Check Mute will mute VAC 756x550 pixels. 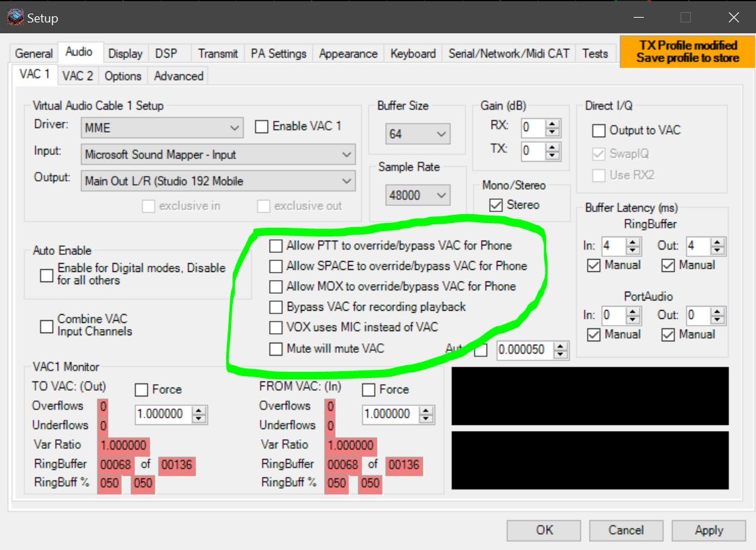pyautogui.click(x=276, y=349)
